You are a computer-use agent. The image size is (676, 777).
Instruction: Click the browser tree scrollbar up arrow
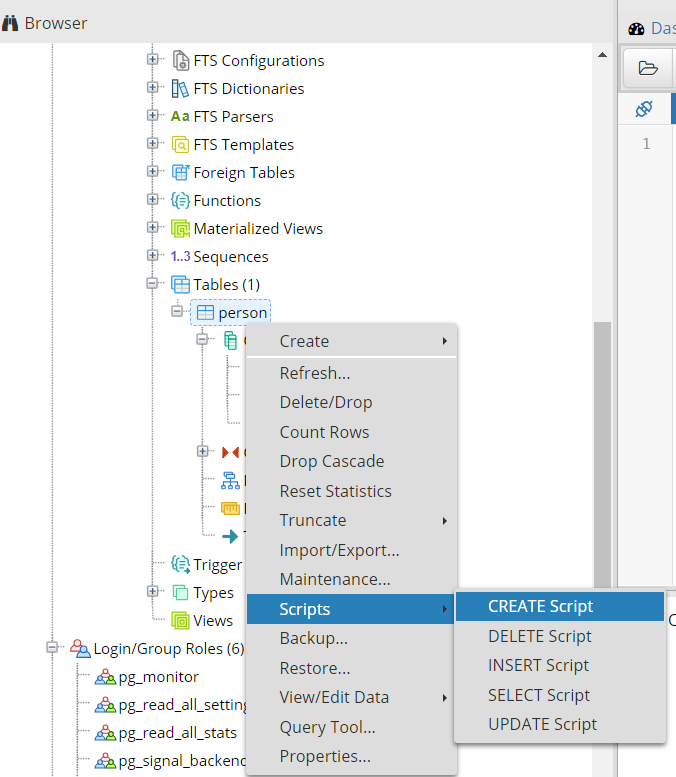point(602,55)
